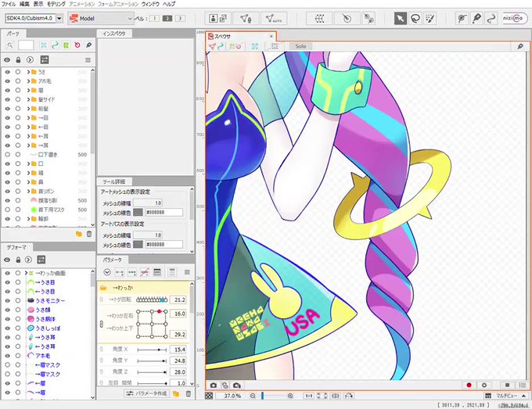Image resolution: width=532 pixels, height=409 pixels.
Task: Click the search icon in Parts panel
Action: pos(10,45)
